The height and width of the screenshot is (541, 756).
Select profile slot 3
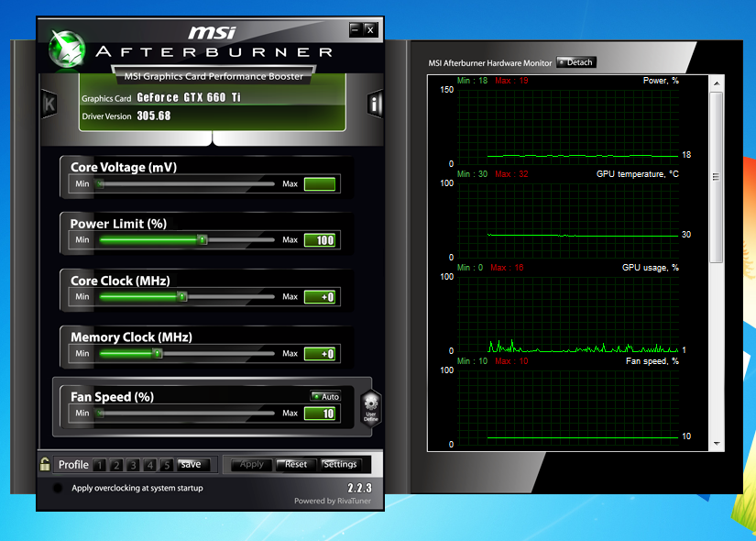133,465
